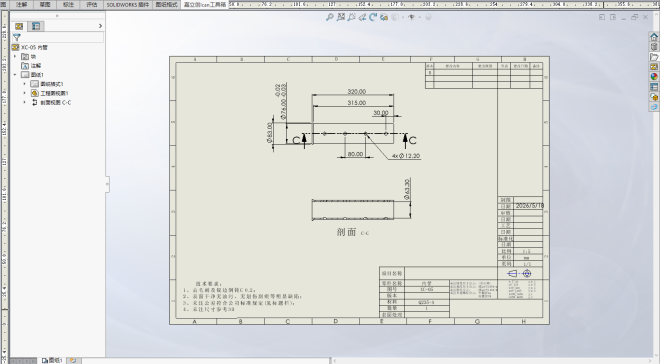Collapse the left panel via splitter handle
The width and height of the screenshot is (660, 364).
tap(107, 184)
